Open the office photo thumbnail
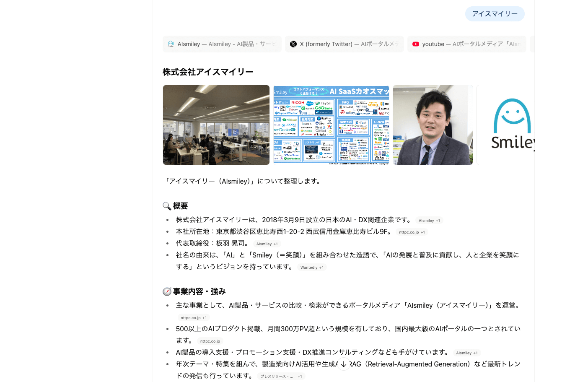 (216, 125)
